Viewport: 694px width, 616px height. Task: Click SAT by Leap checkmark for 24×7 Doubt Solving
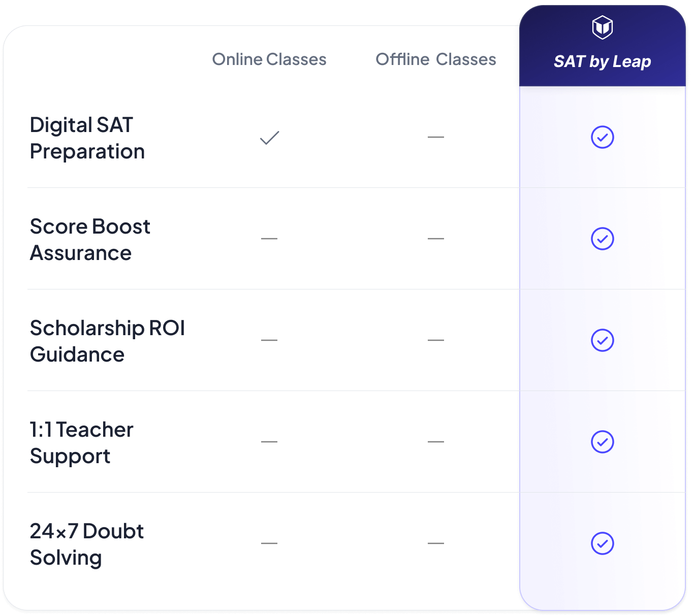(602, 543)
